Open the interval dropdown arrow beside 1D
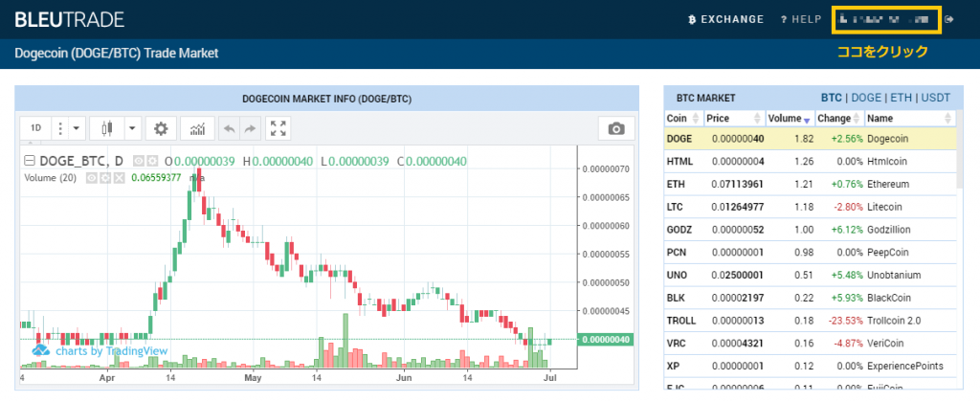Image resolution: width=980 pixels, height=402 pixels. (x=77, y=129)
